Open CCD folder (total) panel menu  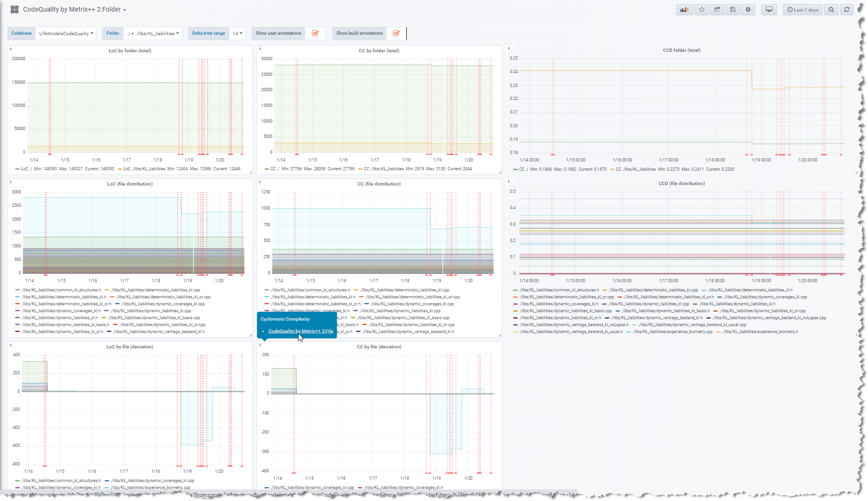click(681, 50)
